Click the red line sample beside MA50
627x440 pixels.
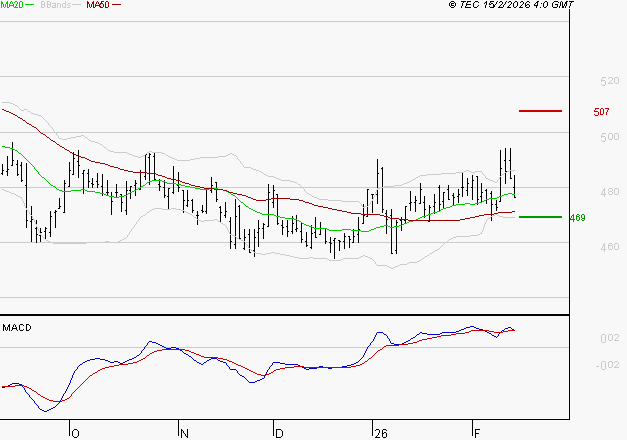pyautogui.click(x=117, y=6)
